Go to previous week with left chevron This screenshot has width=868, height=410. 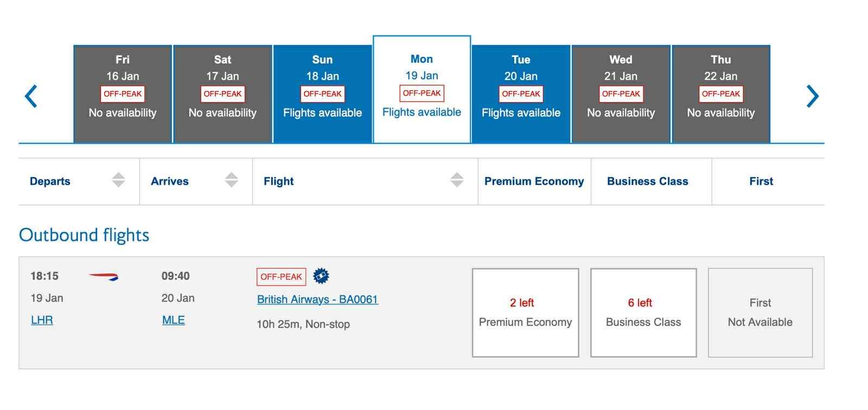[31, 97]
